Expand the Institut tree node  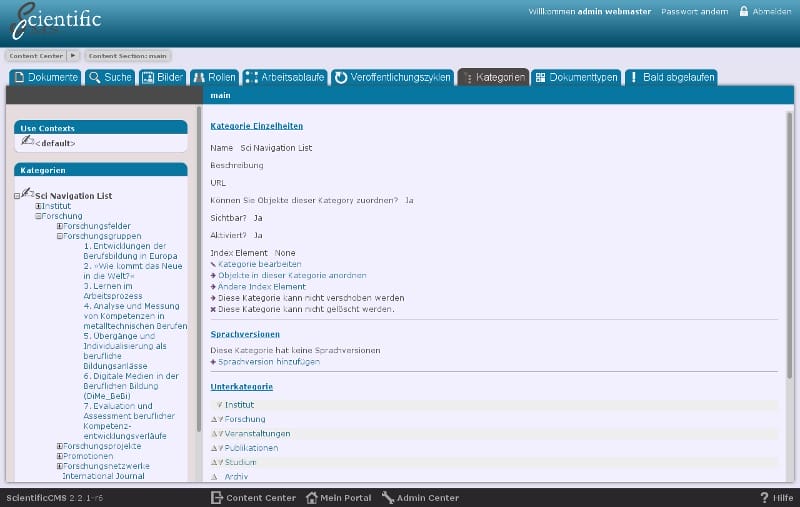pos(38,206)
